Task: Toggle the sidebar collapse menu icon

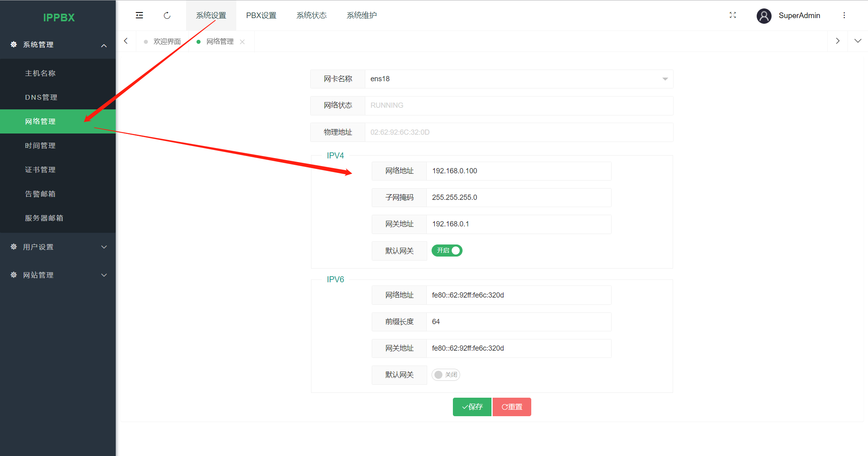Action: click(139, 15)
